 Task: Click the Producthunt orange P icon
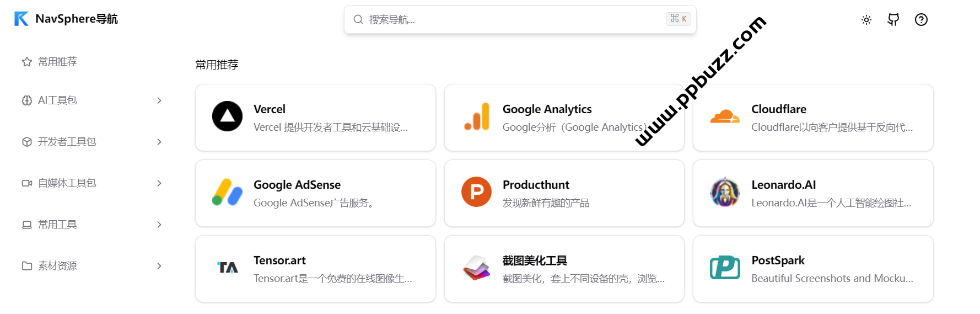tap(476, 192)
